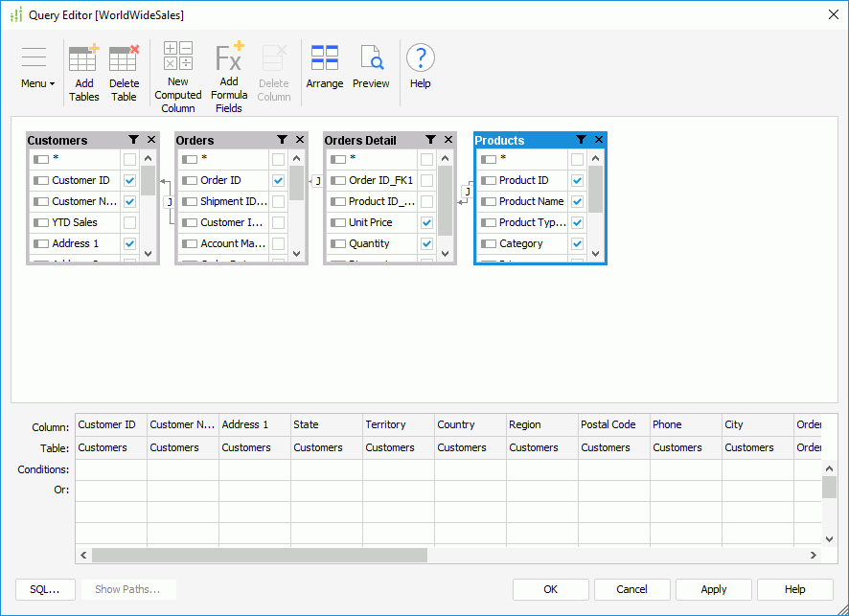Open the filter funnel on Customers table
Viewport: 849px width, 616px height.
click(134, 139)
